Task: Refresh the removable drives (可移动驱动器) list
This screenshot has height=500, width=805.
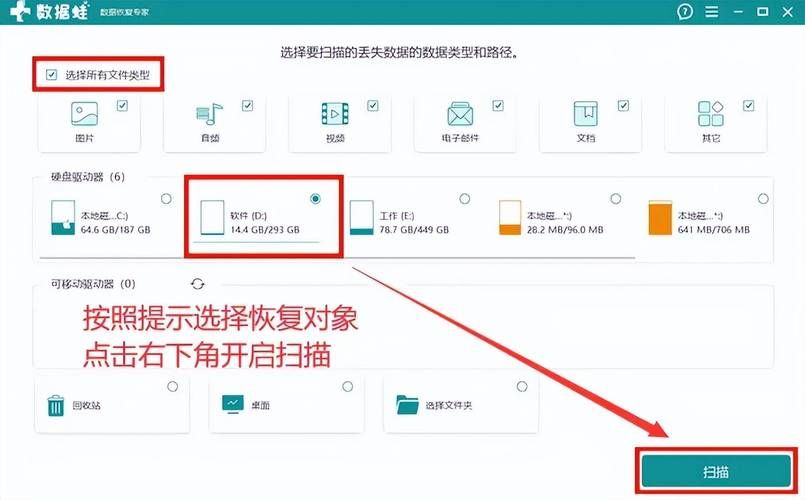Action: (x=198, y=284)
